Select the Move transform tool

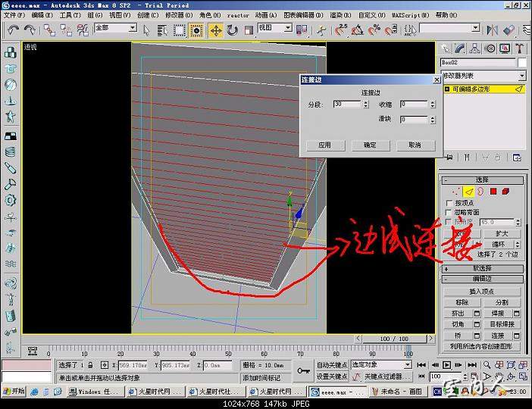[216, 30]
